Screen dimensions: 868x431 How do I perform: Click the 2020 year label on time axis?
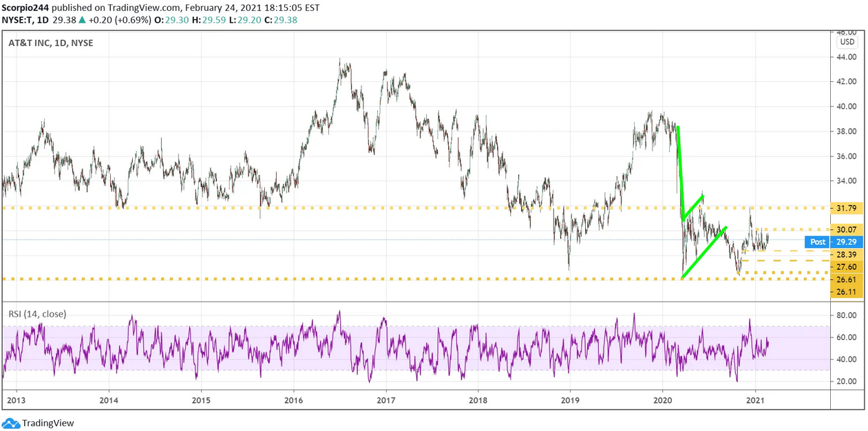pos(663,399)
